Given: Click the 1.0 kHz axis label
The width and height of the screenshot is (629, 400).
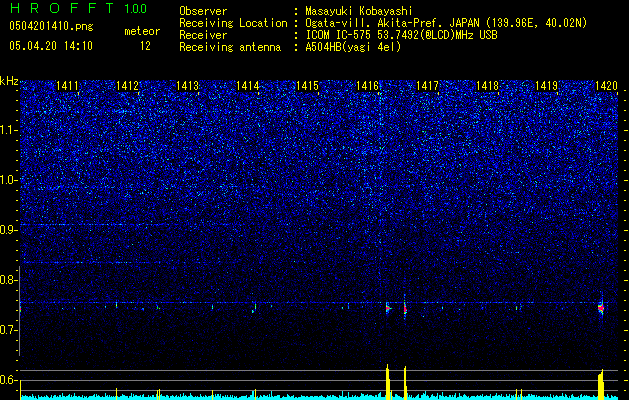Looking at the screenshot, I should pos(9,180).
